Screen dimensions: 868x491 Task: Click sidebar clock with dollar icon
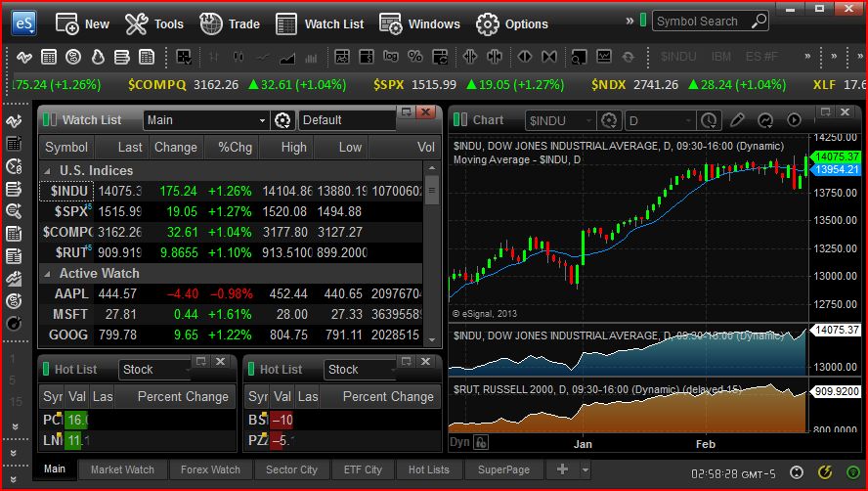pos(14,165)
